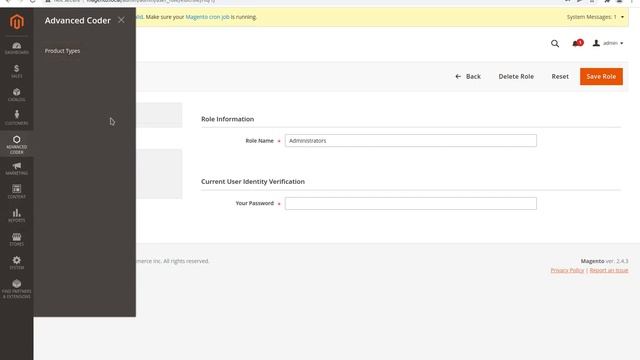This screenshot has width=640, height=360.
Task: Click the Role Information section heading
Action: pyautogui.click(x=227, y=119)
